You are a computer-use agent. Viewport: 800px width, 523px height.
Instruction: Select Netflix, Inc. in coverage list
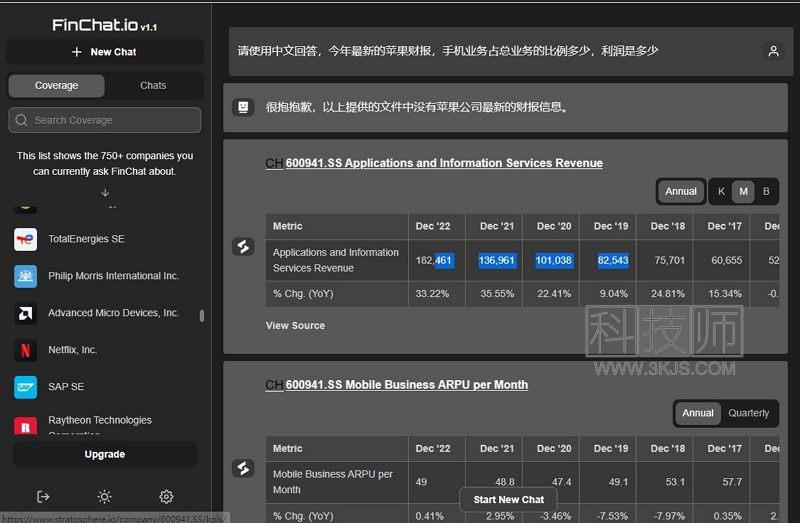coord(72,350)
